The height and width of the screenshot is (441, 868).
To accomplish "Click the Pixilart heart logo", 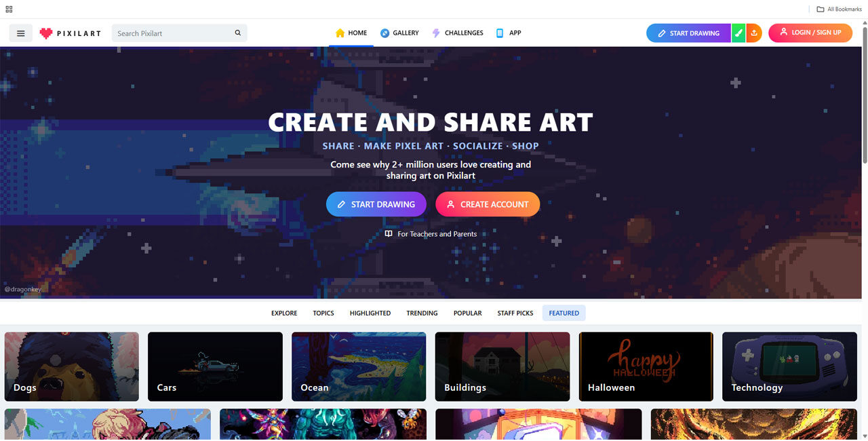I will pyautogui.click(x=46, y=33).
